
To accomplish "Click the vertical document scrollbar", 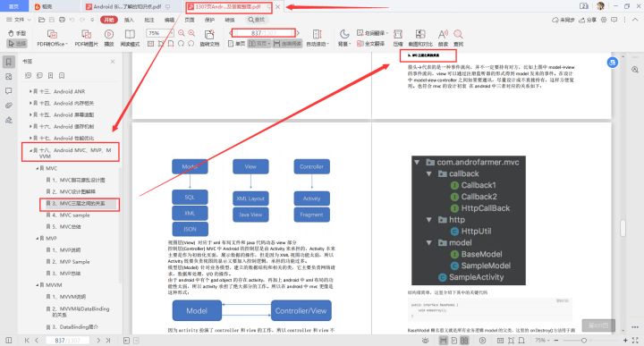I will pyautogui.click(x=623, y=228).
